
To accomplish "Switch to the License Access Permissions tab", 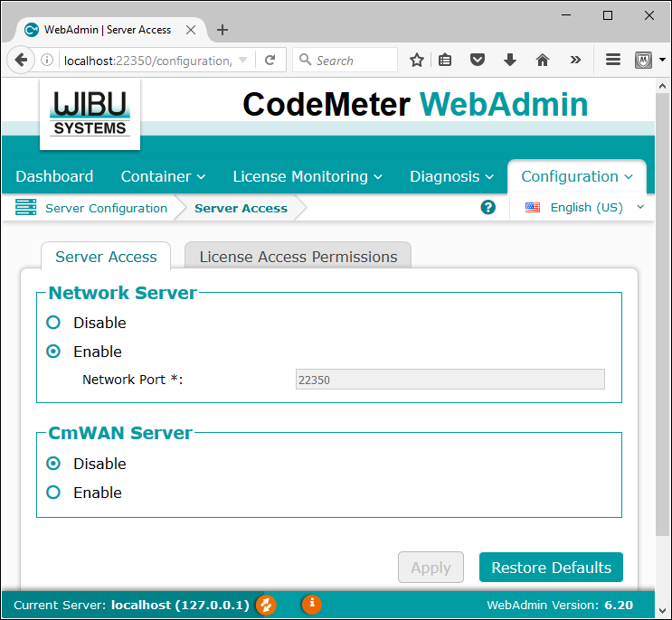I will [298, 257].
